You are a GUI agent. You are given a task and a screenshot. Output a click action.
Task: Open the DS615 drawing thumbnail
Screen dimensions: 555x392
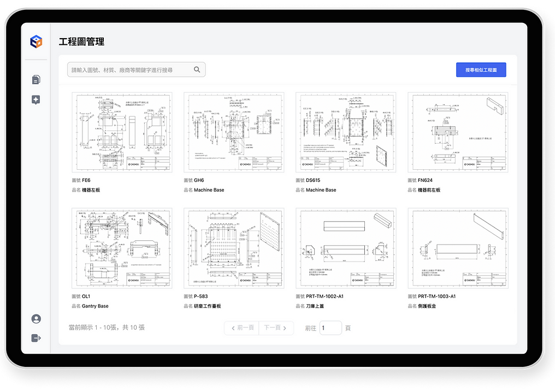(346, 132)
